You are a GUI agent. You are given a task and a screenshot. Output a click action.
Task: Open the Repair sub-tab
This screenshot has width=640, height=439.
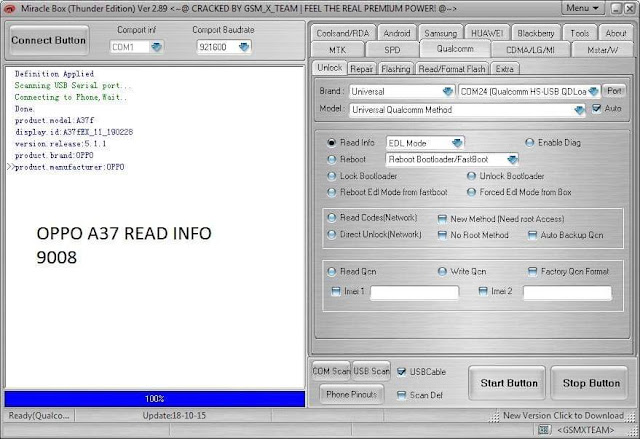(x=362, y=69)
